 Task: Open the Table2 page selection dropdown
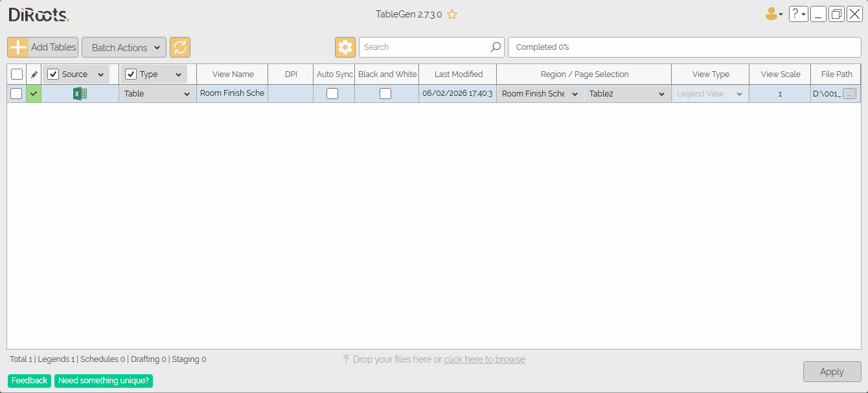coord(627,94)
